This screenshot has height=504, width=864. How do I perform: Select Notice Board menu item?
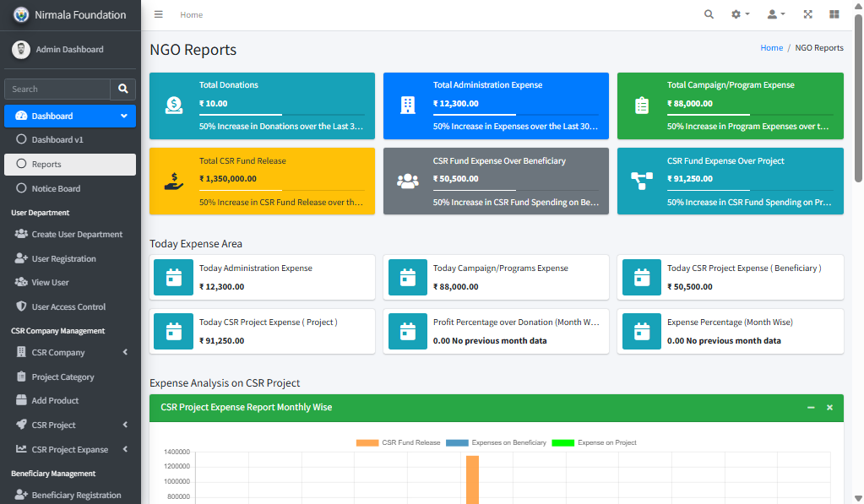pos(56,189)
